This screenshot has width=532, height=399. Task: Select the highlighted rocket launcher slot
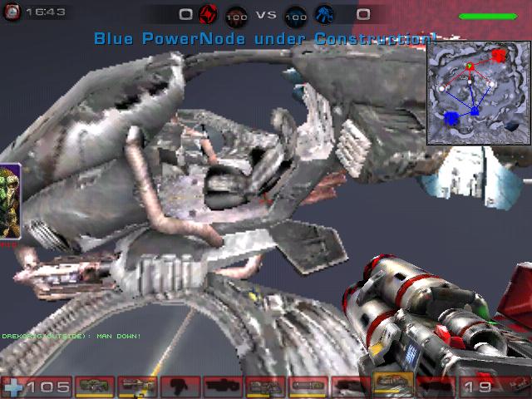393,384
